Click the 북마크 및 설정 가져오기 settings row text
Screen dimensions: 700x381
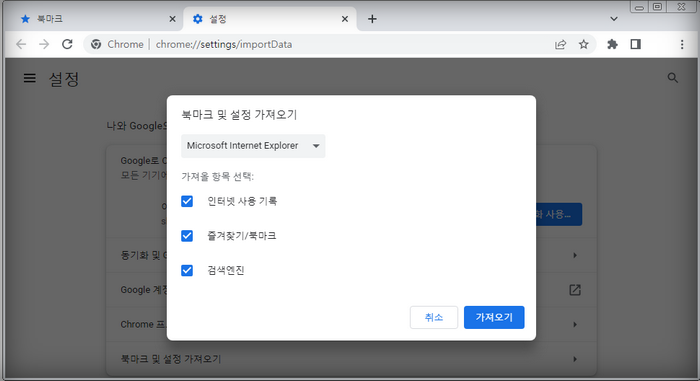click(x=171, y=359)
